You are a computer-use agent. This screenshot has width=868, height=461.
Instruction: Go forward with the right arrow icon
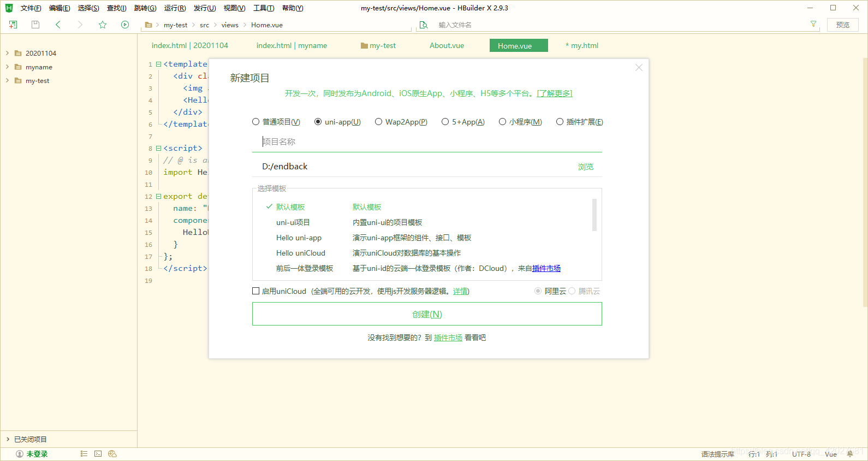pyautogui.click(x=80, y=25)
